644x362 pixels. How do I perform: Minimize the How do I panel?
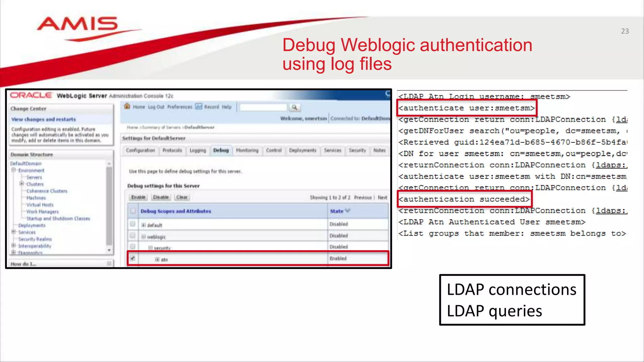pos(109,263)
